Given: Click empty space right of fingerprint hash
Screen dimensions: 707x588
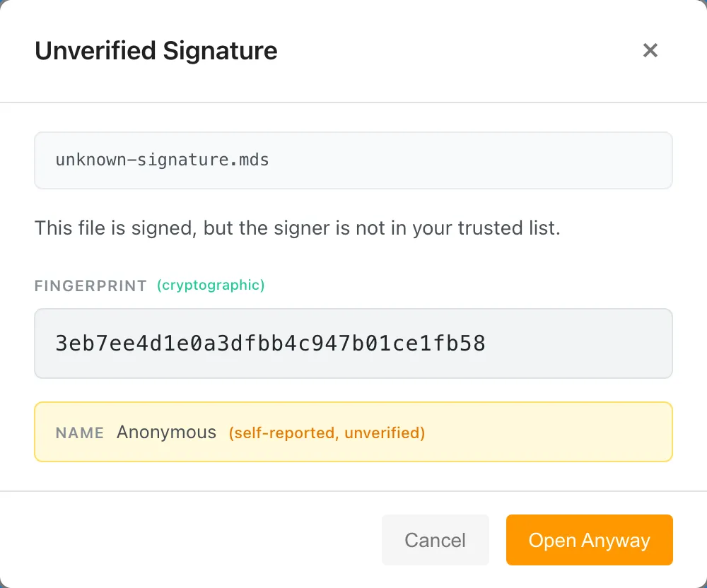Looking at the screenshot, I should [x=580, y=343].
